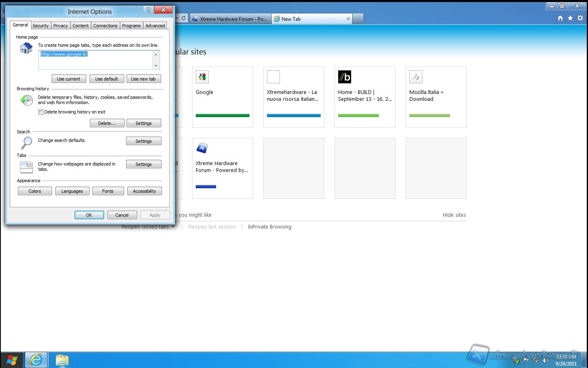Open the Colors appearance settings
Image resolution: width=588 pixels, height=368 pixels.
click(35, 191)
